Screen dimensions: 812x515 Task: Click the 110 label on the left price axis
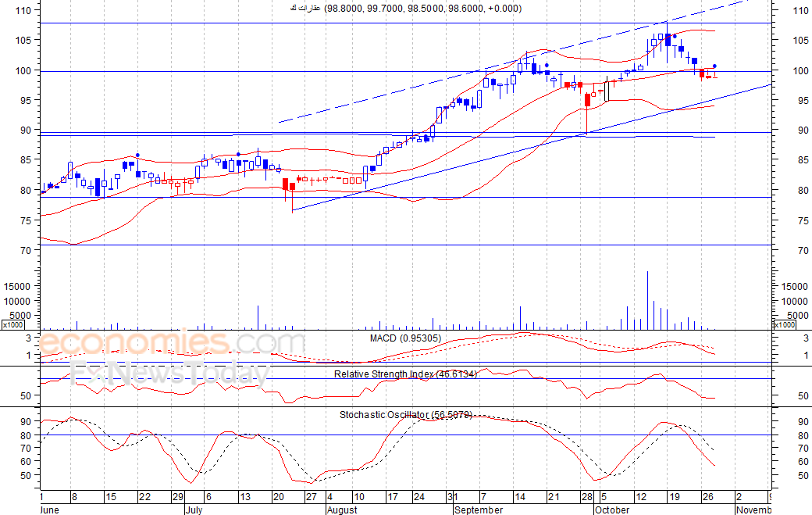tap(23, 10)
